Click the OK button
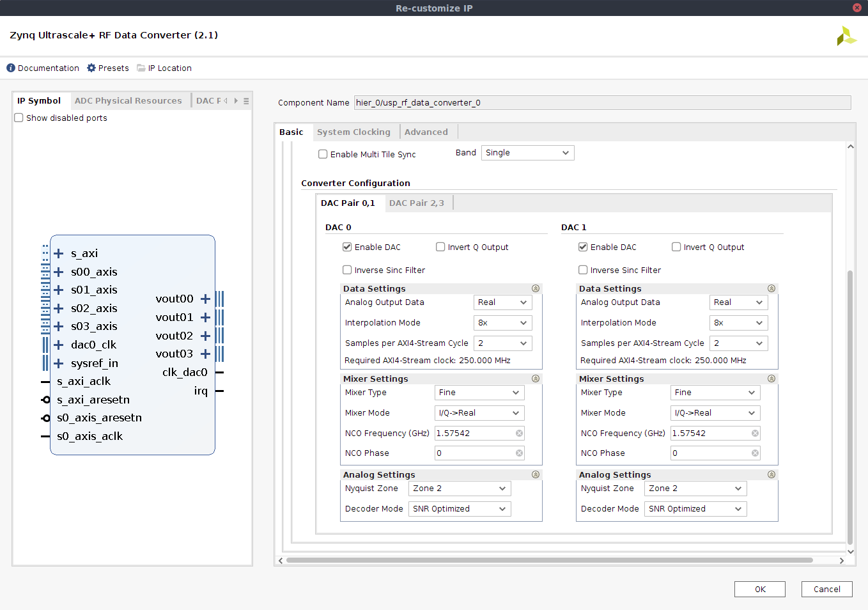Screen dimensions: 868x610 [x=760, y=589]
